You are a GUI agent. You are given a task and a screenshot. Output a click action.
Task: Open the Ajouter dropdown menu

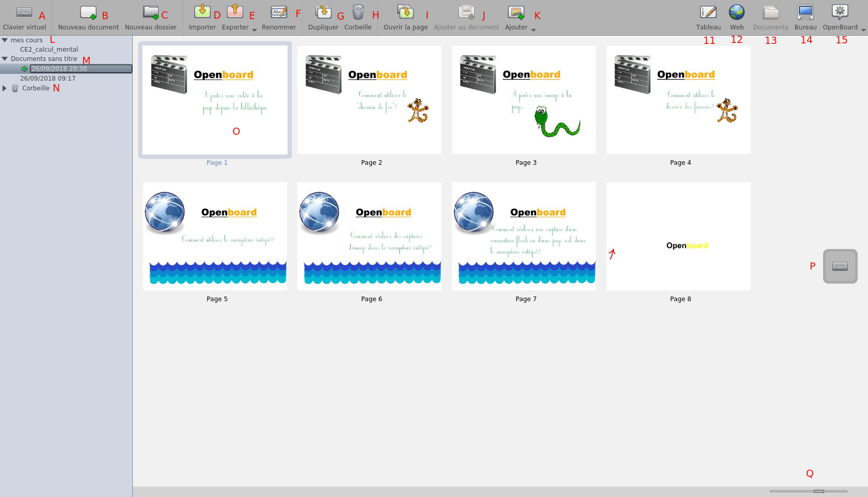pos(533,30)
